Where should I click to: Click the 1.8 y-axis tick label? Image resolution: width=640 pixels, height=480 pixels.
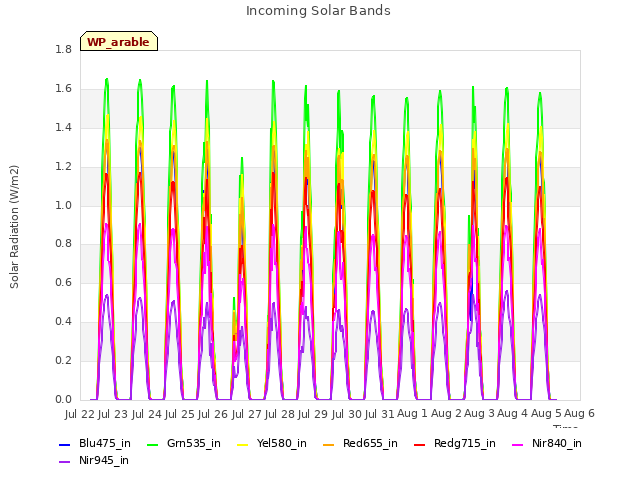63,49
